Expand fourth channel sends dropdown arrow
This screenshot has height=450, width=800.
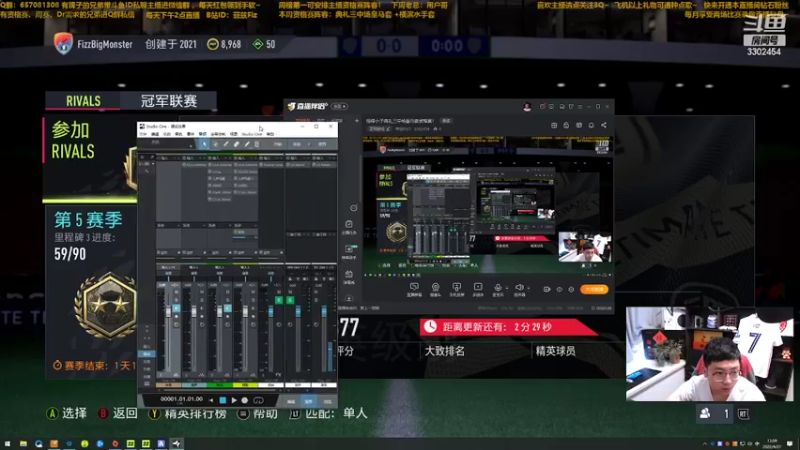click(255, 226)
